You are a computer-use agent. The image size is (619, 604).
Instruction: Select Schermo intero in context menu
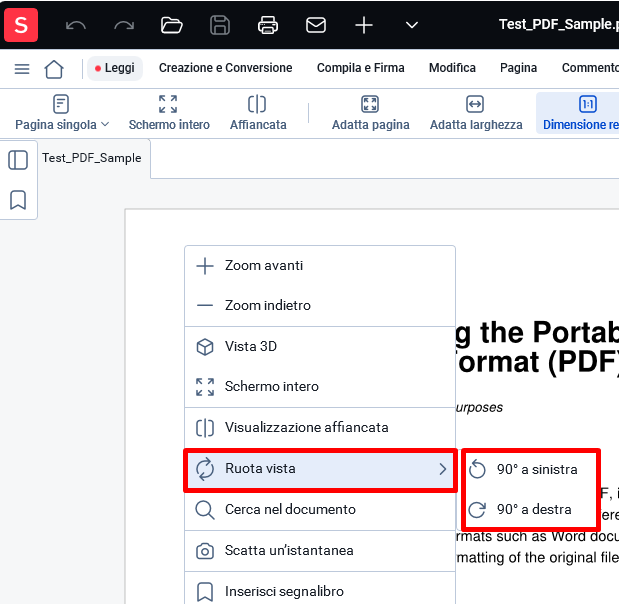tap(320, 386)
